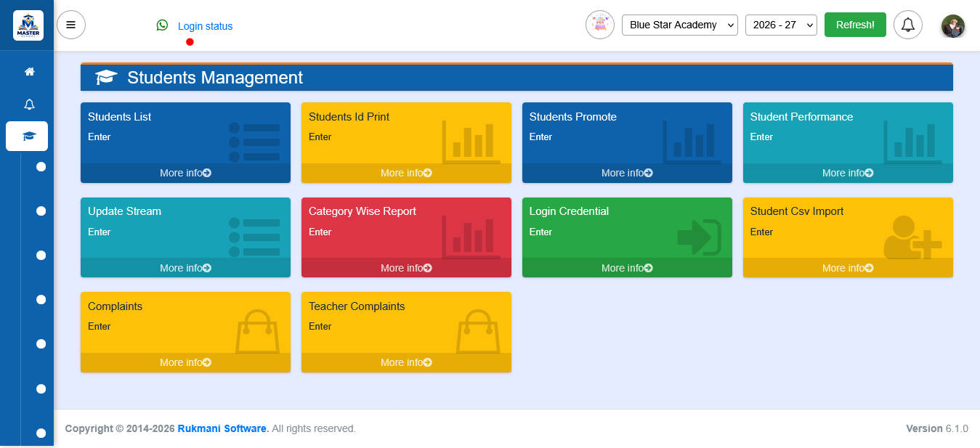The height and width of the screenshot is (448, 980).
Task: Open Category Wise Report card title
Action: coord(363,211)
